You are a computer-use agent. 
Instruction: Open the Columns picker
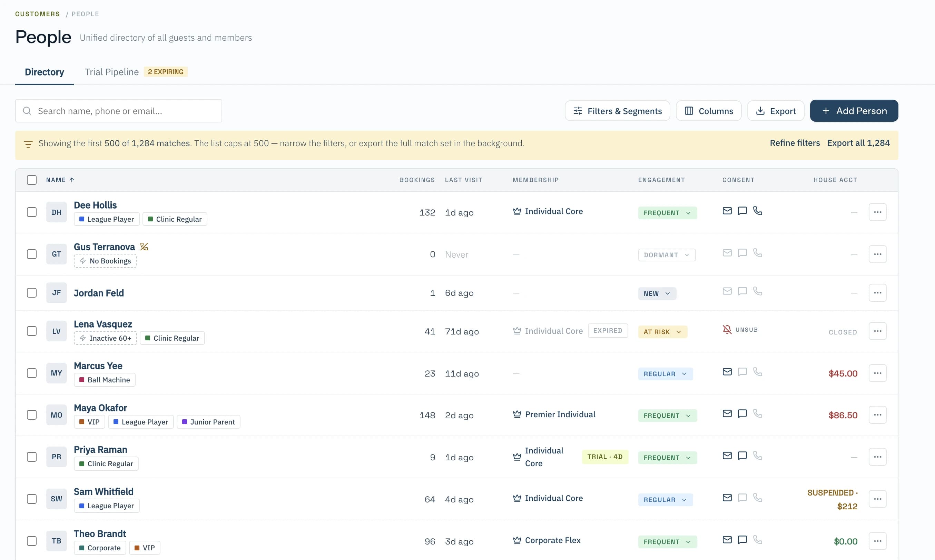[x=709, y=111]
